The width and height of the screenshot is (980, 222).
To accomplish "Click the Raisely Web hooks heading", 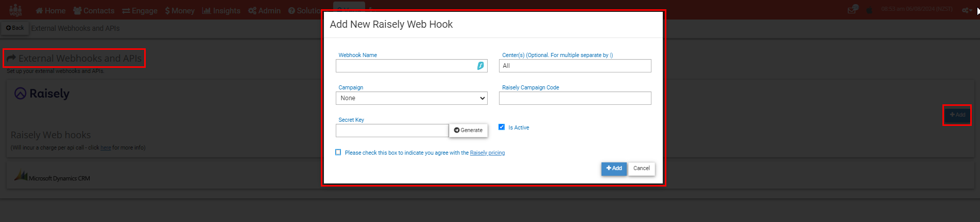I will [50, 135].
